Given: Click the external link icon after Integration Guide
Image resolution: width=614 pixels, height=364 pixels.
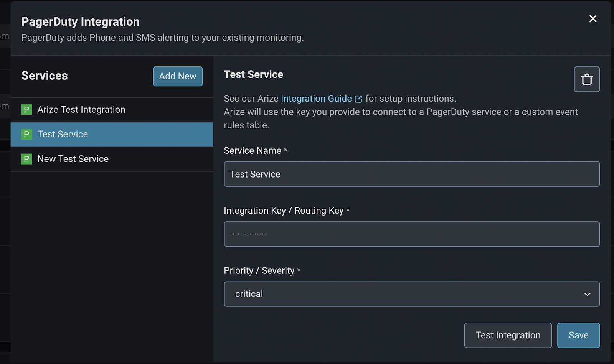Looking at the screenshot, I should (x=358, y=99).
